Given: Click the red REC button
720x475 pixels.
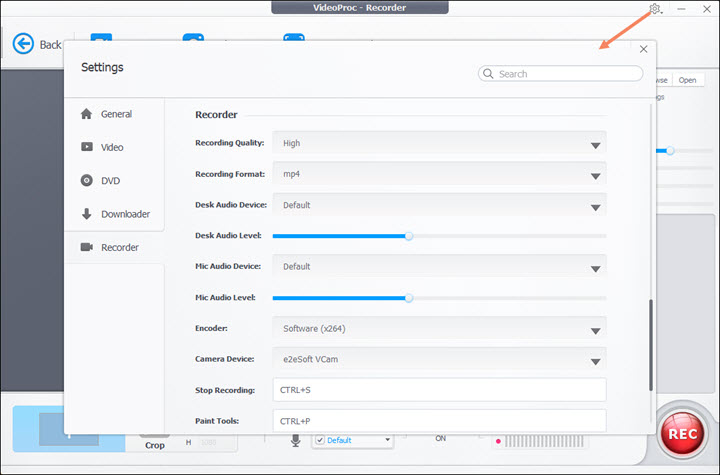Looking at the screenshot, I should pos(682,434).
